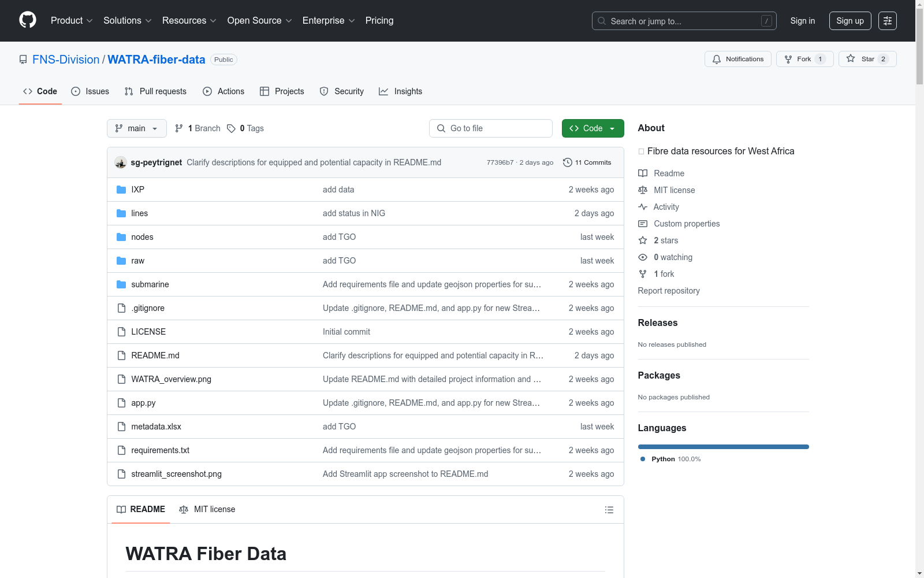Click Report repository link
Viewport: 924px width, 578px height.
[x=669, y=291]
